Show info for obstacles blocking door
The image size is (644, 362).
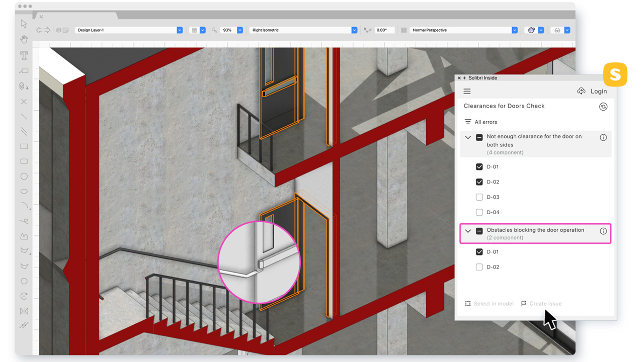(x=603, y=231)
